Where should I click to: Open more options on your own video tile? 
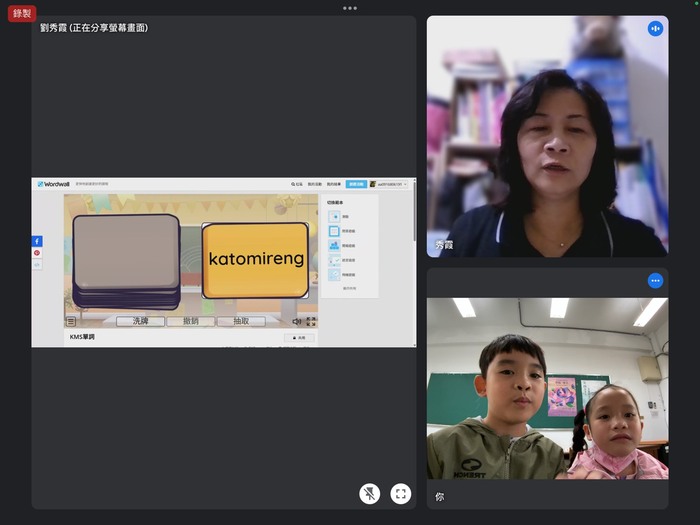(655, 280)
